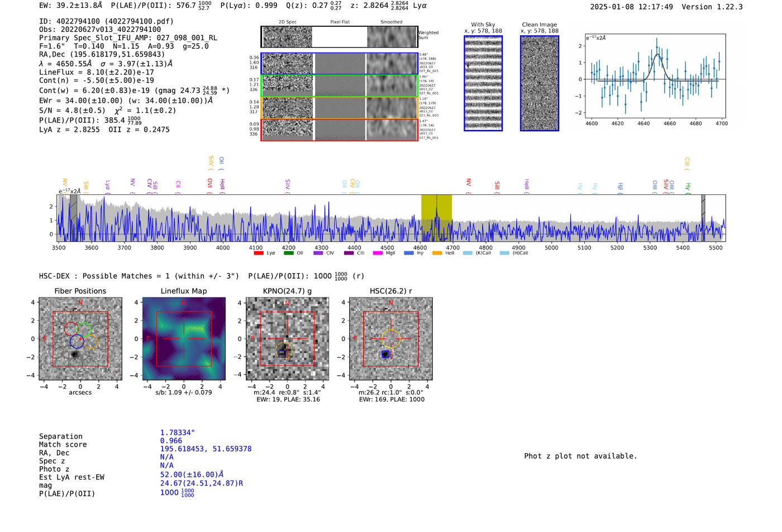Click the Match score value 0.966
This screenshot has height=532, width=782.
[x=171, y=441]
